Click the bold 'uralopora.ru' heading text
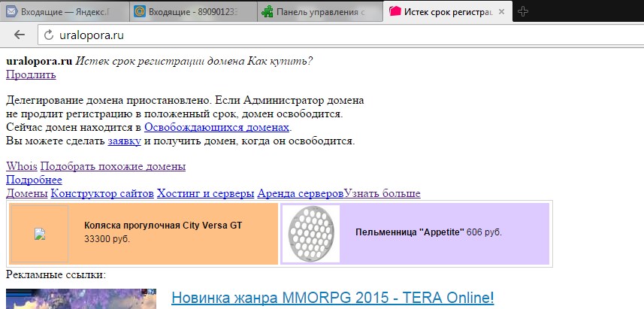 coord(39,61)
